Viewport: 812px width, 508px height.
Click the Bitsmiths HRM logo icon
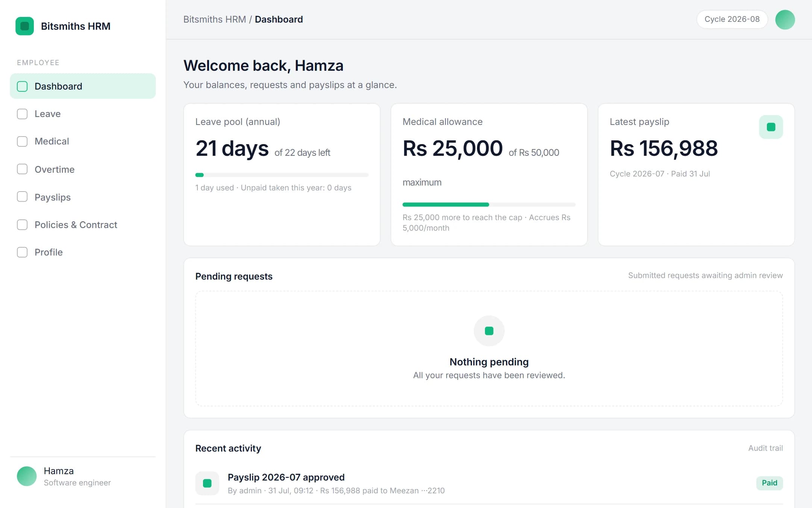click(24, 26)
